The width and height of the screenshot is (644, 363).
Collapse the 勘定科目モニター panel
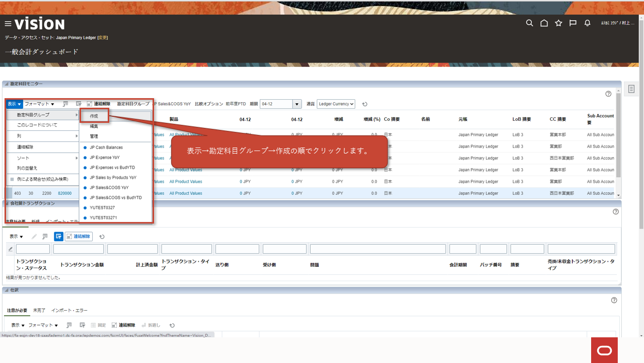6,84
